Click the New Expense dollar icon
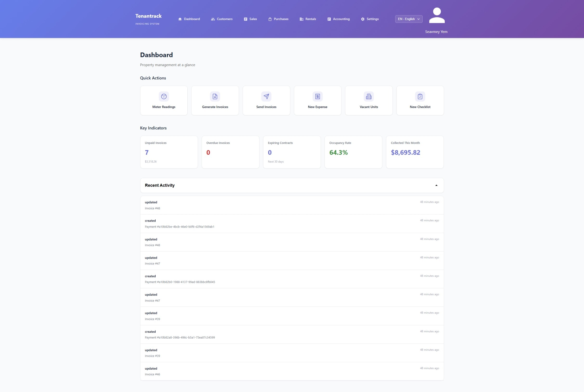 (x=317, y=96)
